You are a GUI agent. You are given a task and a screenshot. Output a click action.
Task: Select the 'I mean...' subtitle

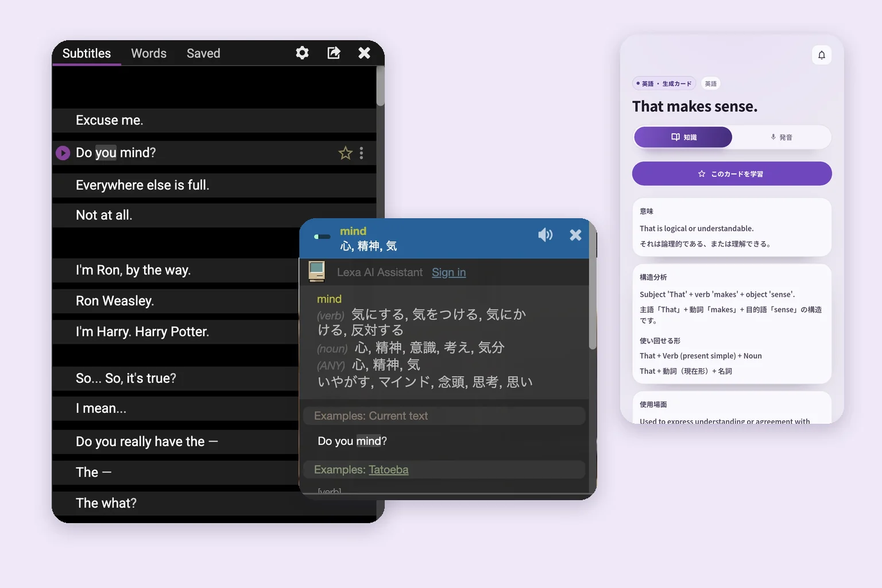tap(175, 409)
